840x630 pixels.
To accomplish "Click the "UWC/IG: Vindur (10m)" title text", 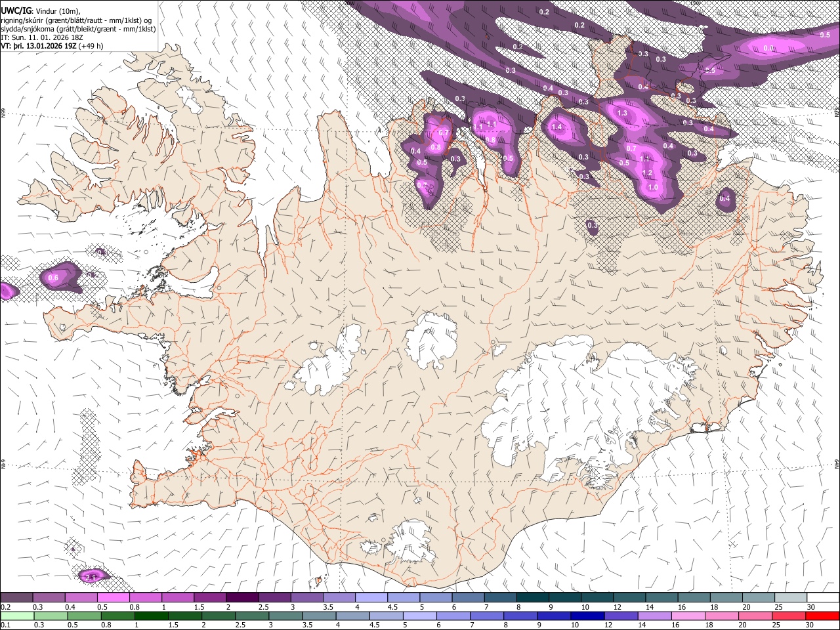I will point(40,10).
